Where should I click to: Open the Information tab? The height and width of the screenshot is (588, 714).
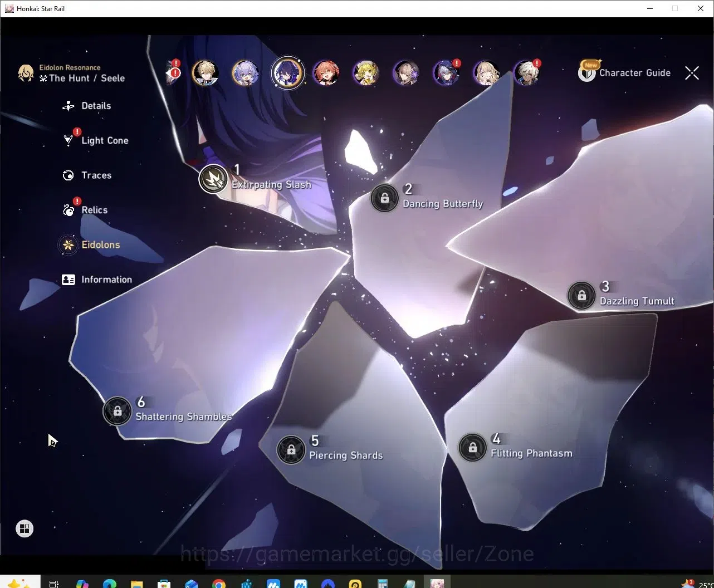97,280
